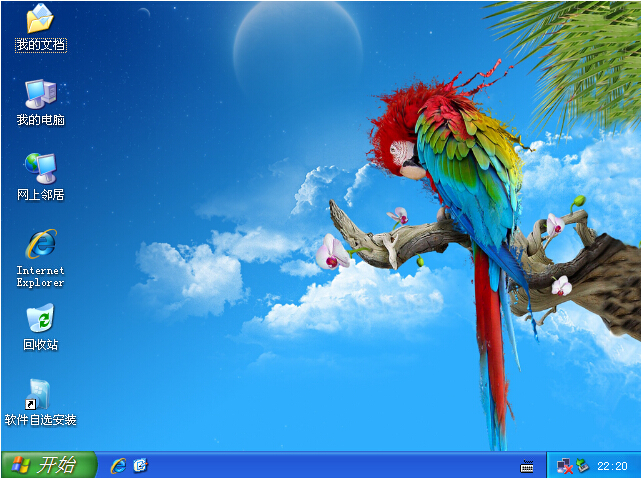Click the tray icon left of the clock

point(582,466)
